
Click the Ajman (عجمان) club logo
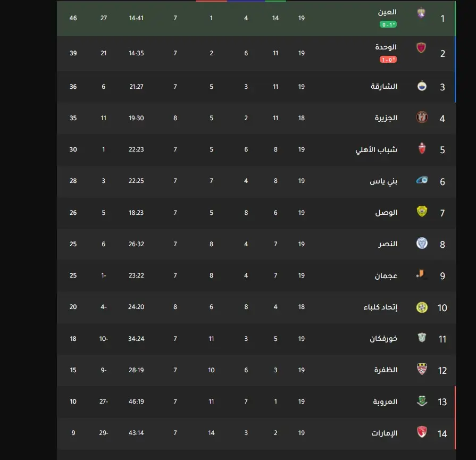click(x=421, y=274)
